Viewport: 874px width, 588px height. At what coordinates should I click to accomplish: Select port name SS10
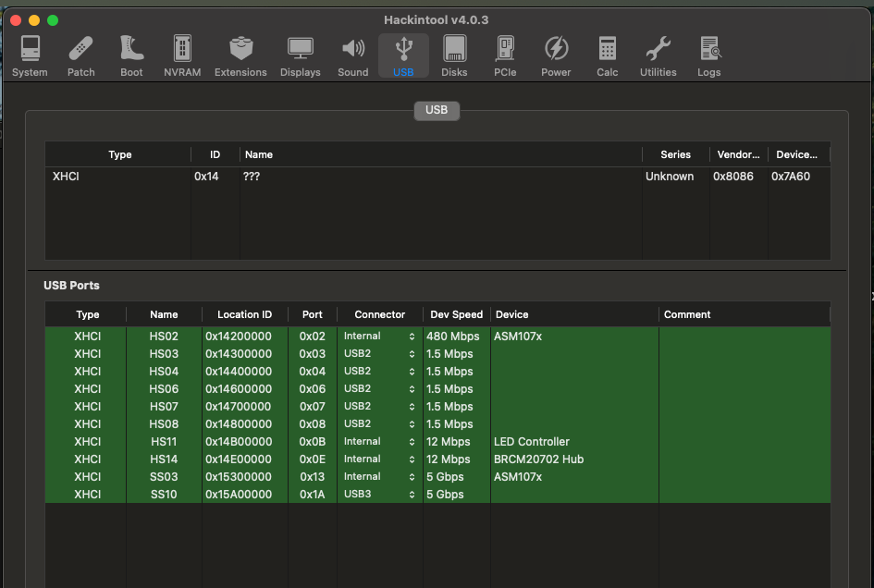pyautogui.click(x=164, y=495)
